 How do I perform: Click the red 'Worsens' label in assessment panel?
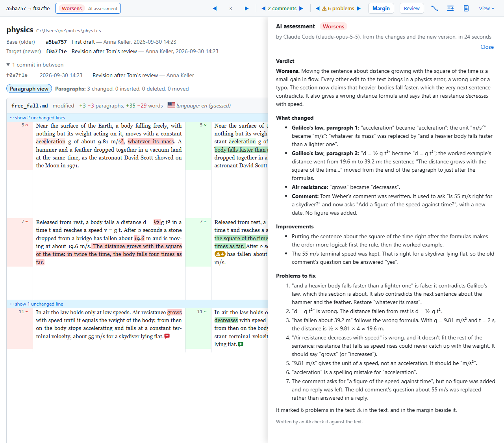[334, 26]
